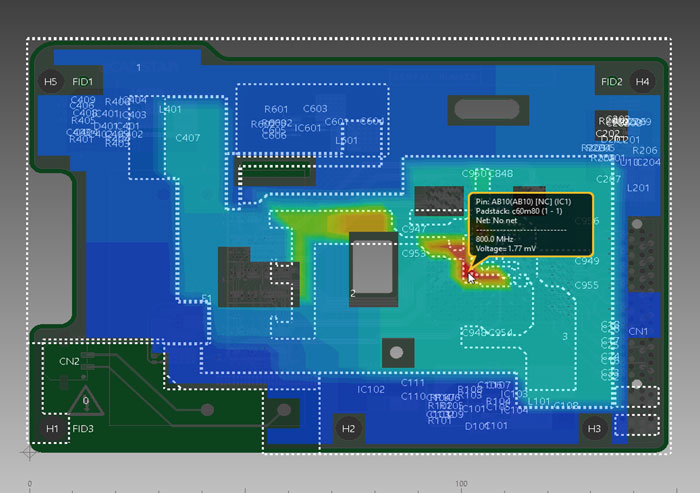The height and width of the screenshot is (493, 700).
Task: Pick capacitor label C949
Action: coord(587,261)
